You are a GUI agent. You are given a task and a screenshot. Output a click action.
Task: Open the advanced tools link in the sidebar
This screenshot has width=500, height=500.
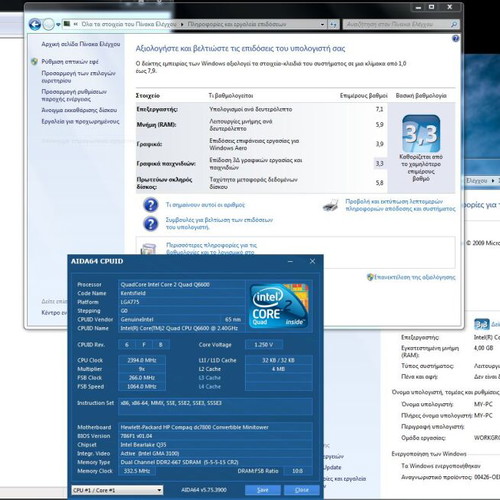pyautogui.click(x=80, y=121)
